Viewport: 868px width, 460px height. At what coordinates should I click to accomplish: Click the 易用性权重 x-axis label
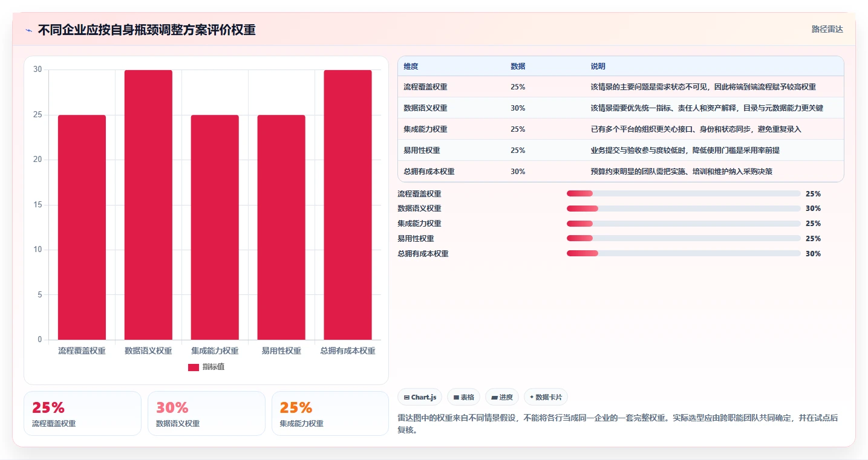click(x=281, y=351)
